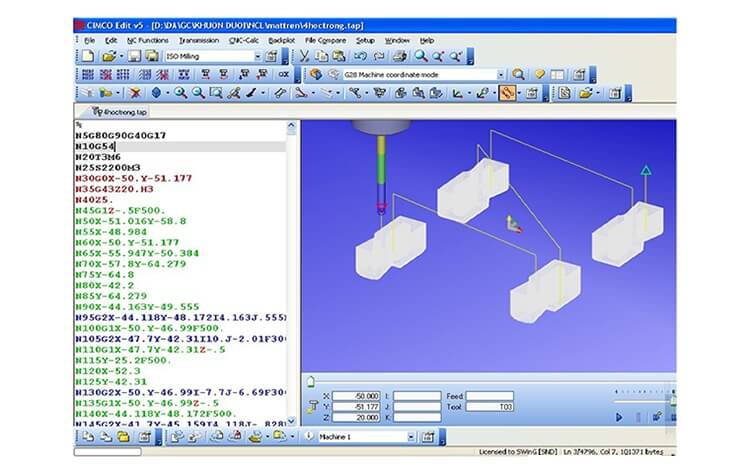Expand dropdown arrow beside coordinate axes icon
750x471 pixels.
[x=469, y=93]
